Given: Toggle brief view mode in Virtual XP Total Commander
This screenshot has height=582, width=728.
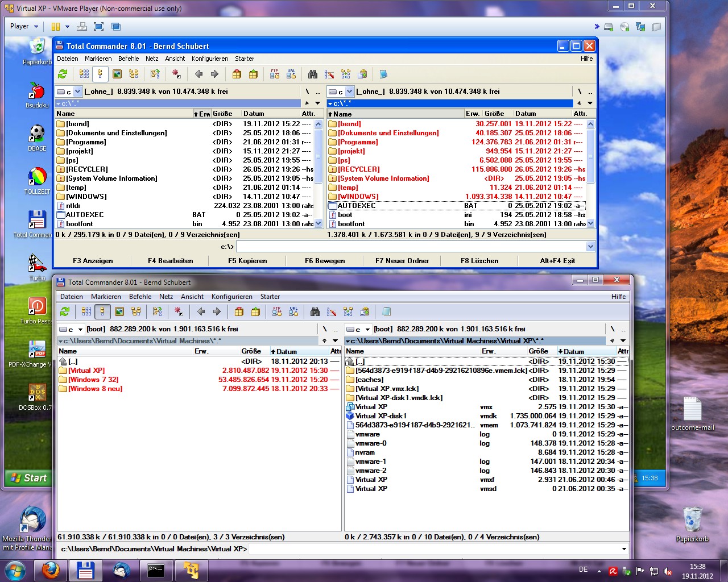Looking at the screenshot, I should point(84,74).
